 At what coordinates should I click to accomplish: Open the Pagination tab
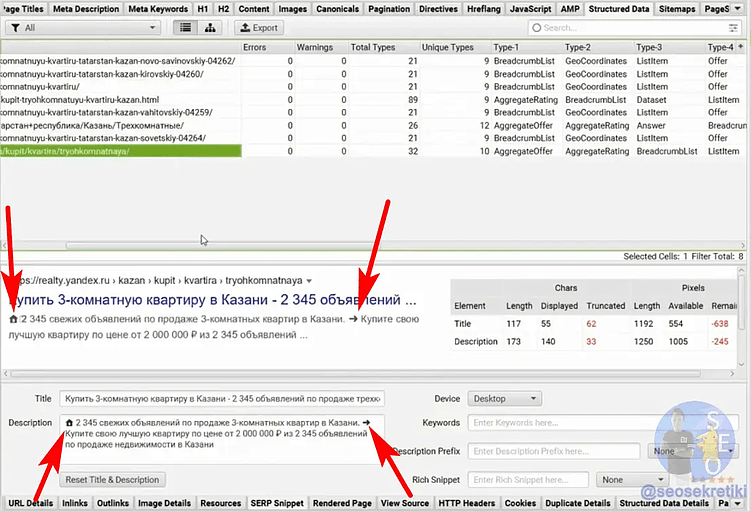[389, 9]
